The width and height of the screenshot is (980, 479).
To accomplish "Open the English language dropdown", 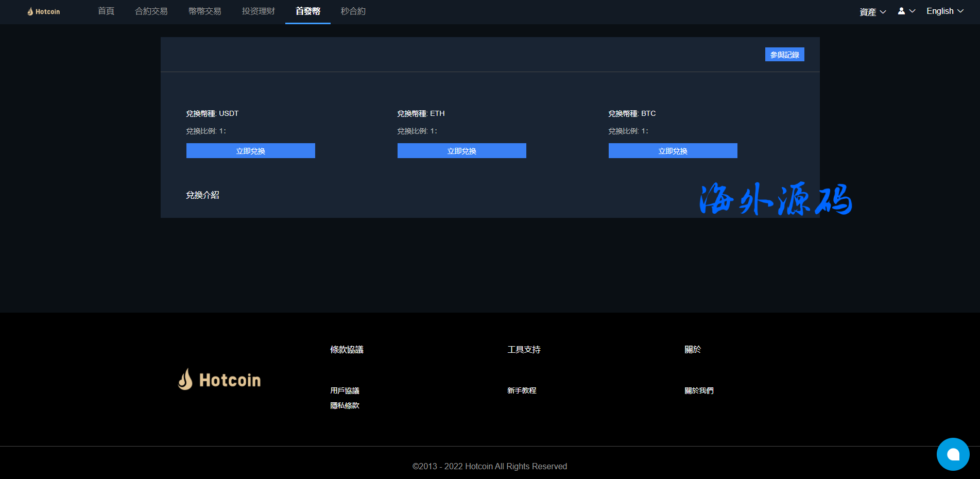I will point(944,11).
